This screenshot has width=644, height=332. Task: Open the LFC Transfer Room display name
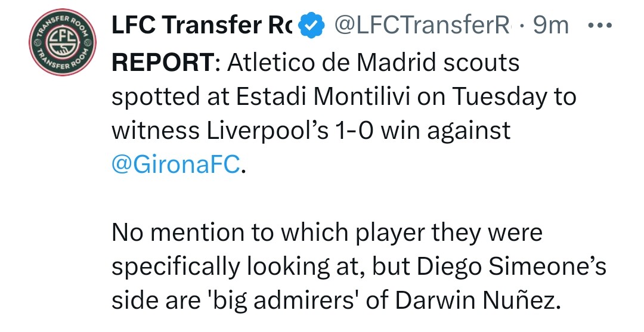pyautogui.click(x=202, y=25)
